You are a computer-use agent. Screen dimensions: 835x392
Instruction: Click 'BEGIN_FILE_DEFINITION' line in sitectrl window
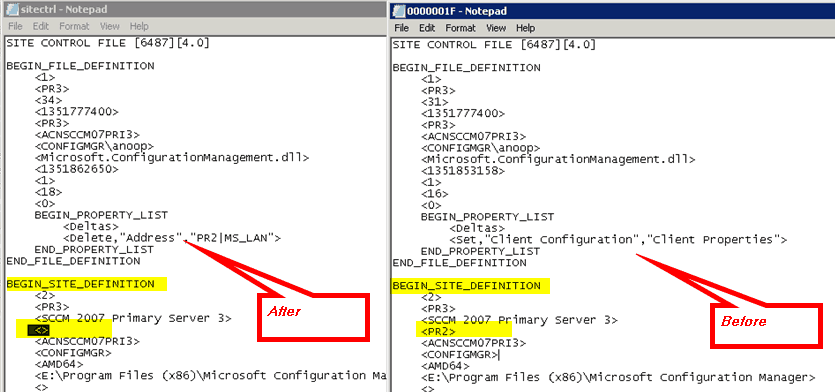pos(80,67)
